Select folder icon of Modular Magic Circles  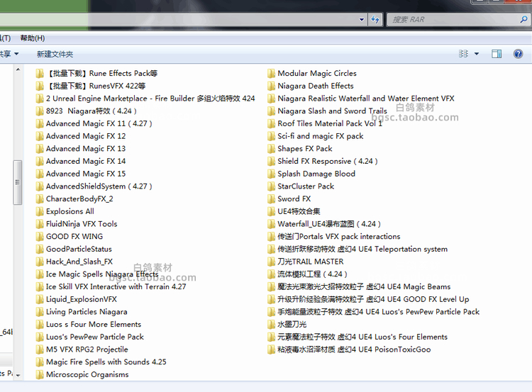[x=271, y=73]
